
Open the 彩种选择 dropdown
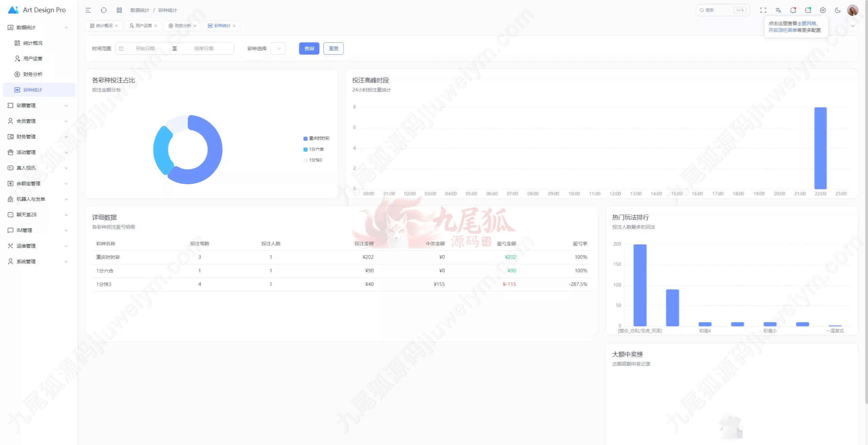(278, 49)
